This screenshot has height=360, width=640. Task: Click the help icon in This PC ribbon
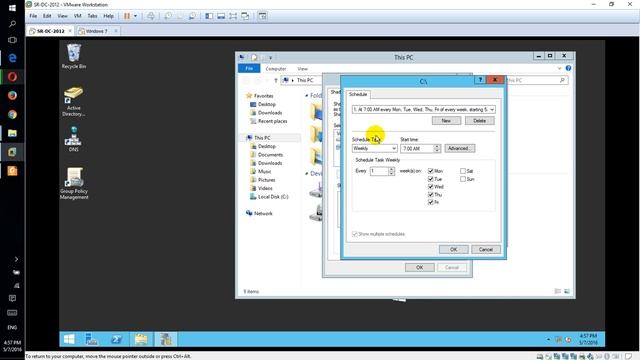(568, 68)
